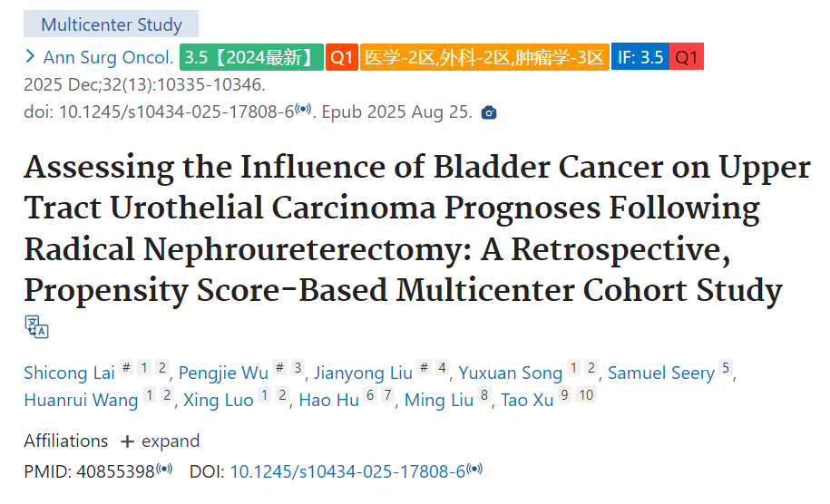
Task: Click the blue IF: 3.5 badge
Action: pyautogui.click(x=640, y=57)
